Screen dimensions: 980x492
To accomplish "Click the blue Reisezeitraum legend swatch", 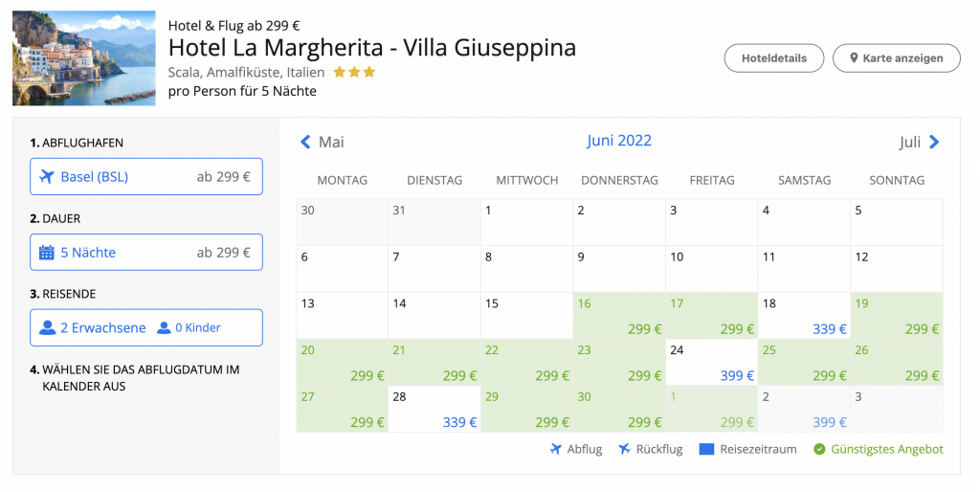I will [x=706, y=449].
